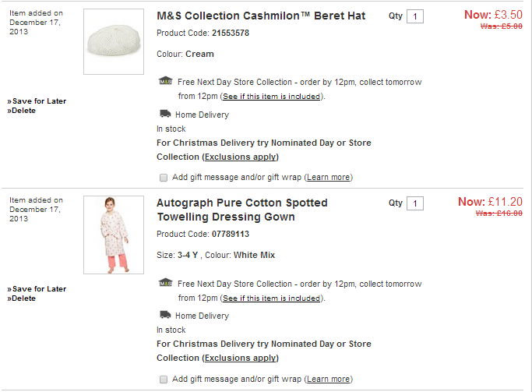This screenshot has height=392, width=532.
Task: Delete the dressing gown from the basket
Action: pyautogui.click(x=23, y=298)
